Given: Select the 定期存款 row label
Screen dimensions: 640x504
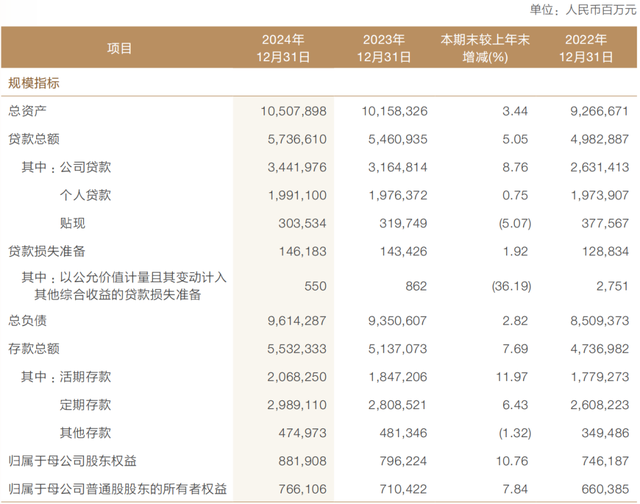Looking at the screenshot, I should [88, 404].
